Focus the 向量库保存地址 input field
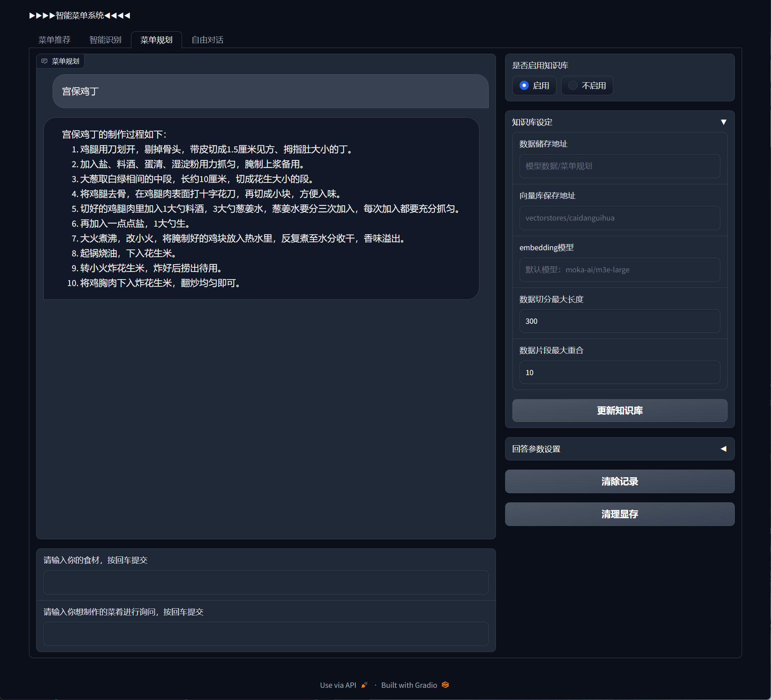Image resolution: width=771 pixels, height=700 pixels. (x=619, y=218)
